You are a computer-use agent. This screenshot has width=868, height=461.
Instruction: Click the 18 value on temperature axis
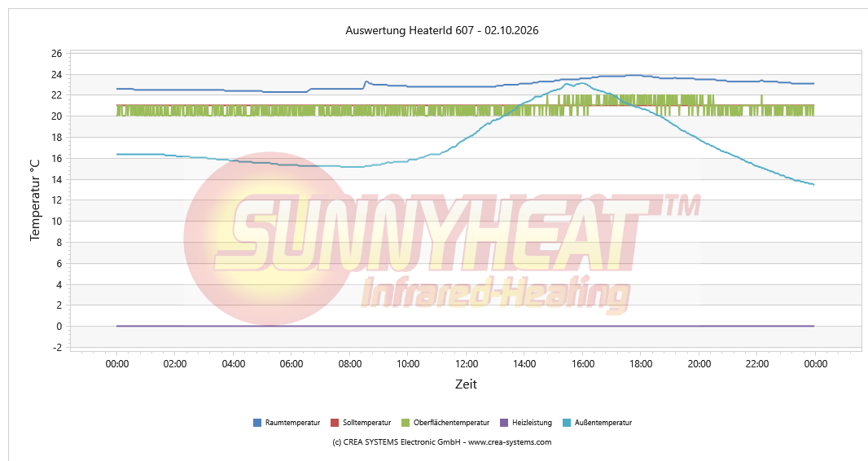[x=56, y=138]
